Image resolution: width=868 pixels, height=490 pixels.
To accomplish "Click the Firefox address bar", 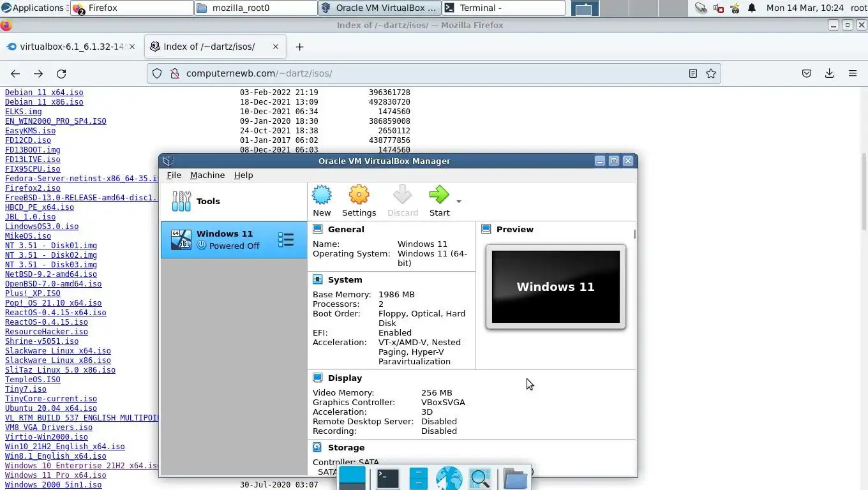I will point(434,73).
